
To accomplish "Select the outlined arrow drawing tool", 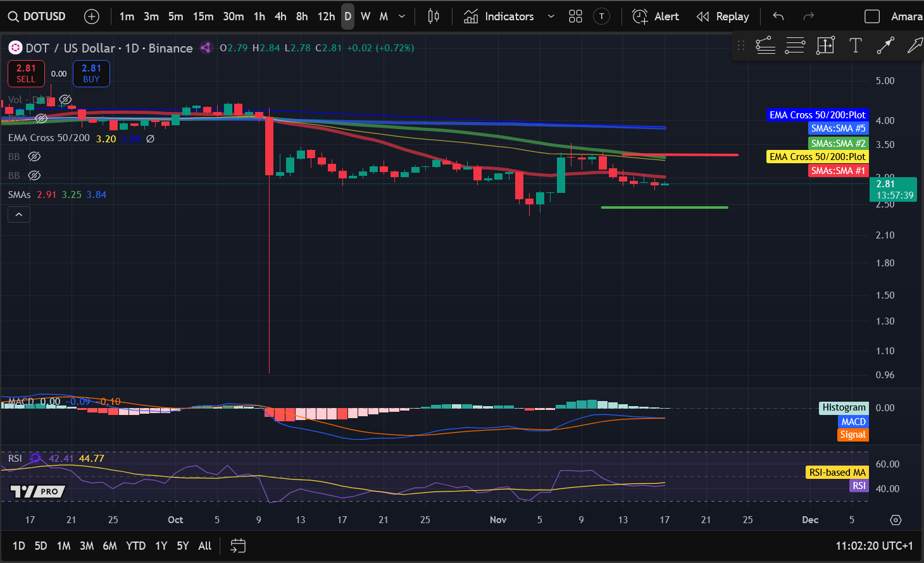I will click(x=915, y=46).
